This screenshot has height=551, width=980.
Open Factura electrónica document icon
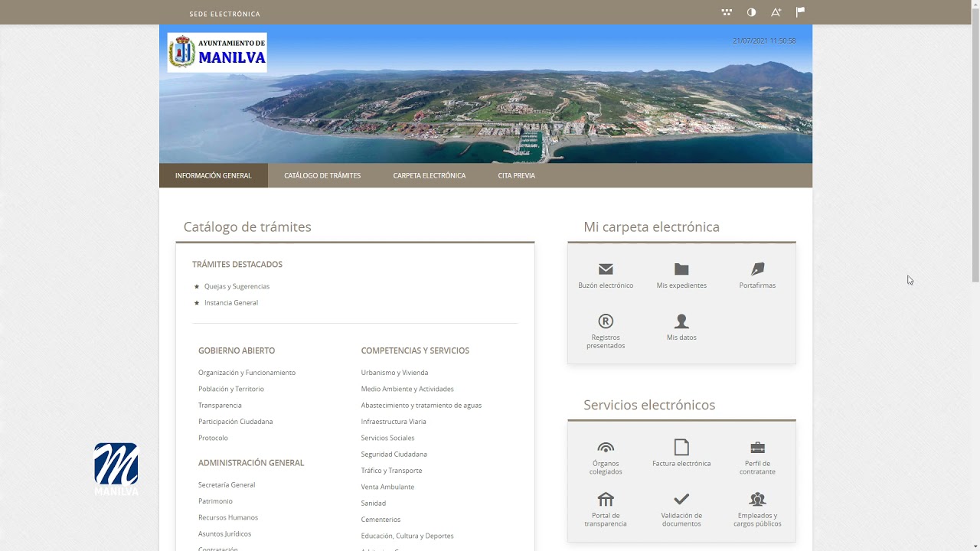681,447
